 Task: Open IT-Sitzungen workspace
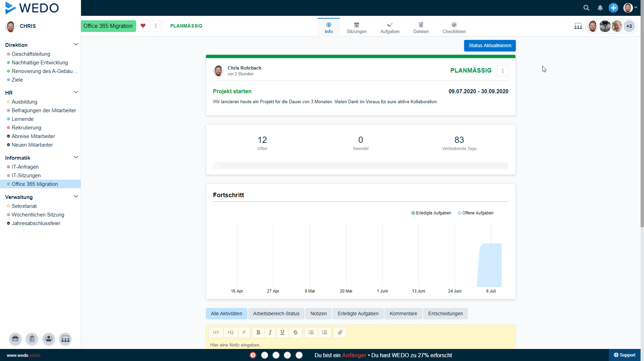click(26, 176)
